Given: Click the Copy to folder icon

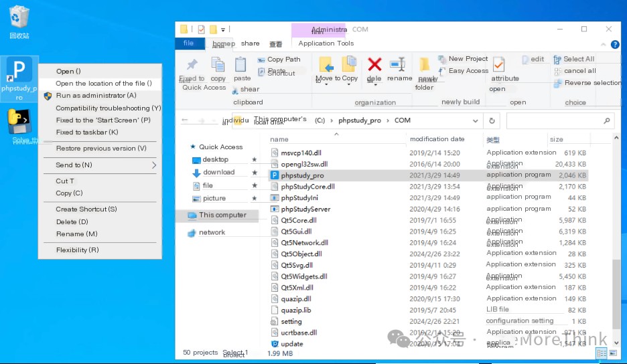Looking at the screenshot, I should pyautogui.click(x=349, y=64).
